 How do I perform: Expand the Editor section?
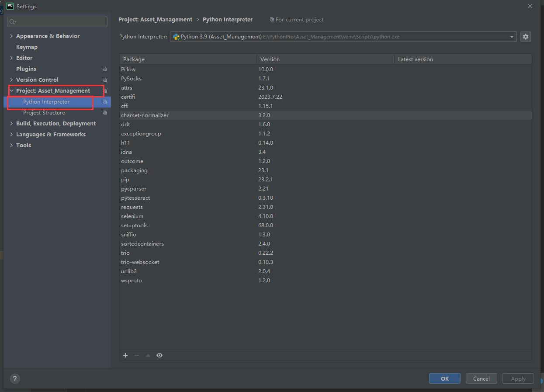pos(11,58)
